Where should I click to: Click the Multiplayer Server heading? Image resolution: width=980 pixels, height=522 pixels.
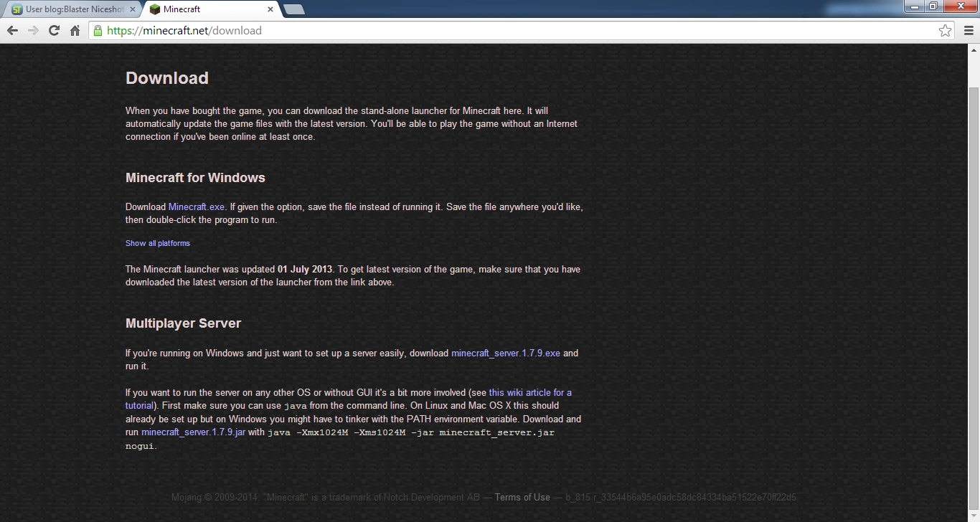coord(183,323)
